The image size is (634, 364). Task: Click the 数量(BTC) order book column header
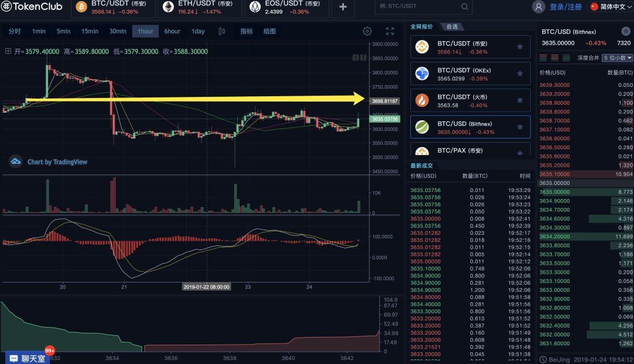(620, 73)
